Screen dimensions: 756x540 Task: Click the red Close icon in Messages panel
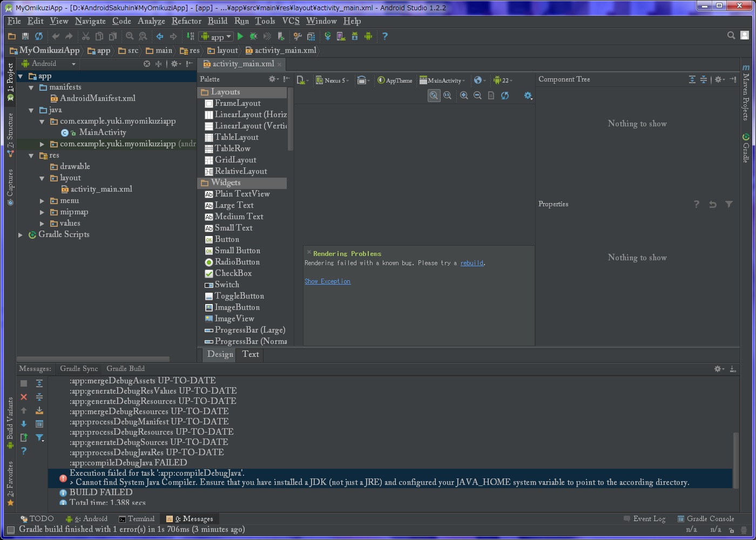(24, 397)
